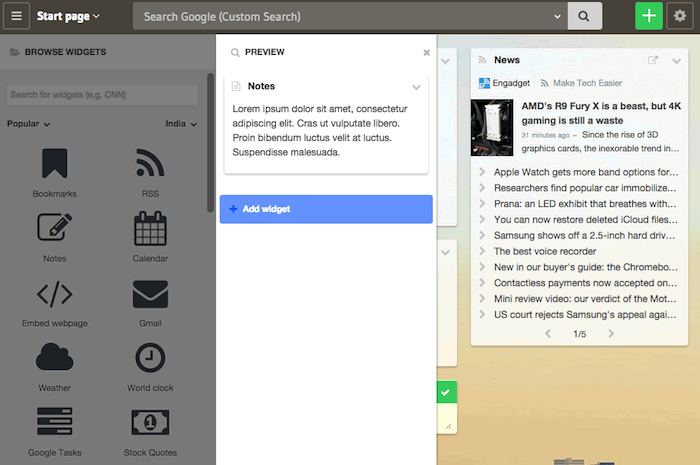Open the restore deleted iCloud files article
The width and height of the screenshot is (700, 465).
click(586, 220)
